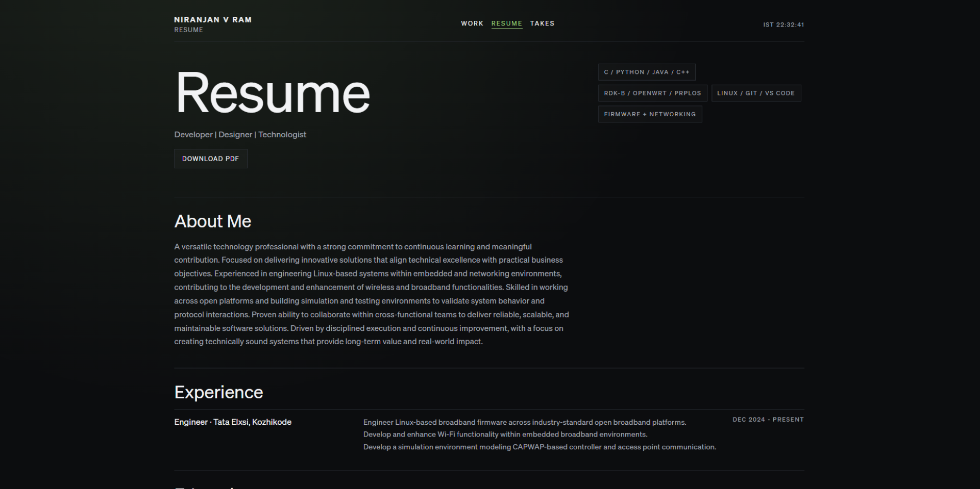Click the RDK-B / OPENWRT / PRPLOS tag
Viewport: 980px width, 489px height.
(x=652, y=93)
